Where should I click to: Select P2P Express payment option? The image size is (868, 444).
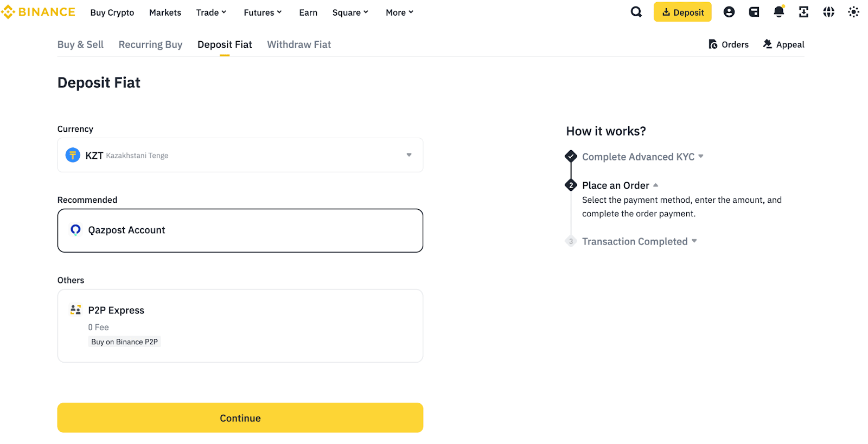click(240, 325)
